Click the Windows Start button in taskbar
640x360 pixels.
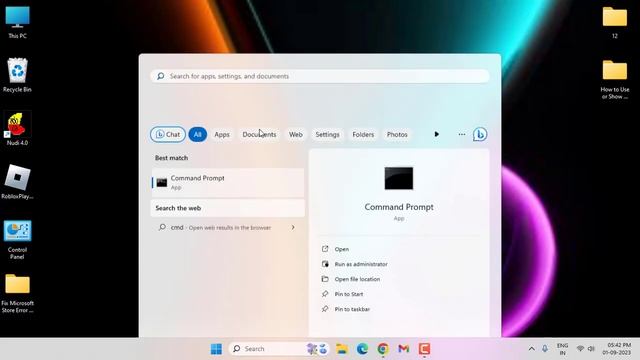point(216,349)
